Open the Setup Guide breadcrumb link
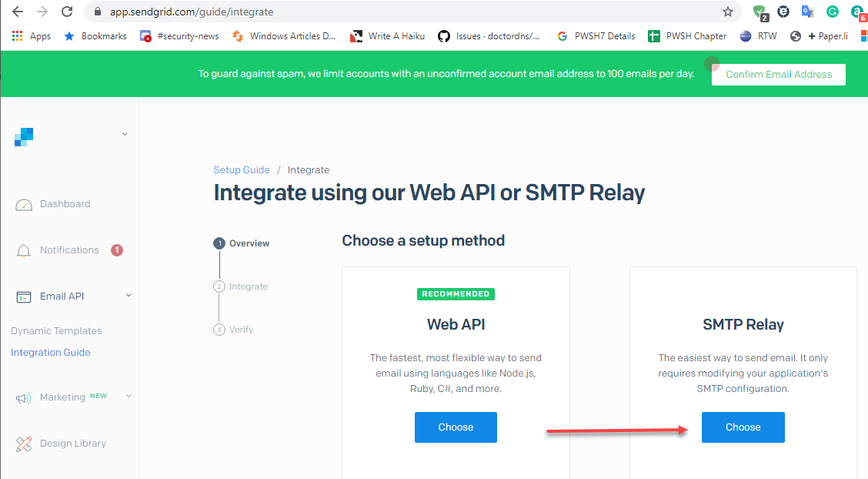The width and height of the screenshot is (868, 479). click(240, 169)
